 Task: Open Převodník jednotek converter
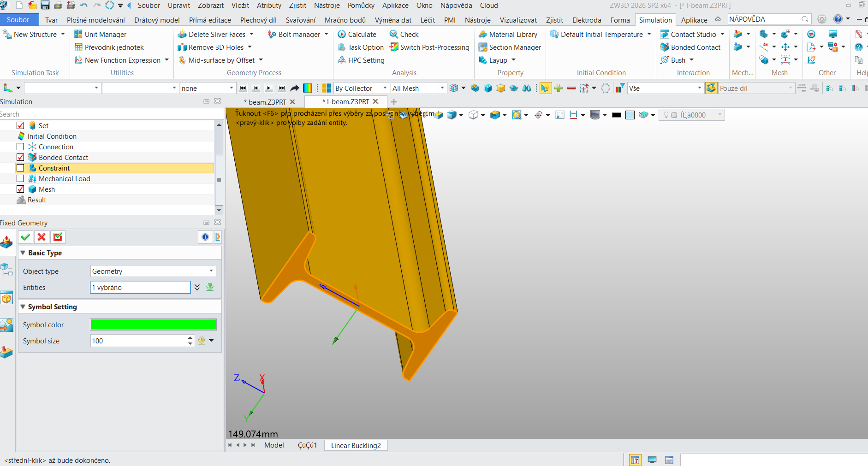click(x=109, y=47)
